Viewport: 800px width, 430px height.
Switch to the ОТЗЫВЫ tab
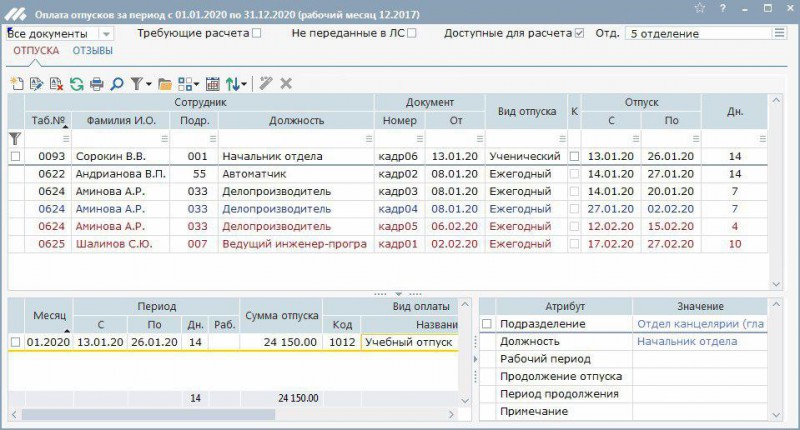[92, 50]
